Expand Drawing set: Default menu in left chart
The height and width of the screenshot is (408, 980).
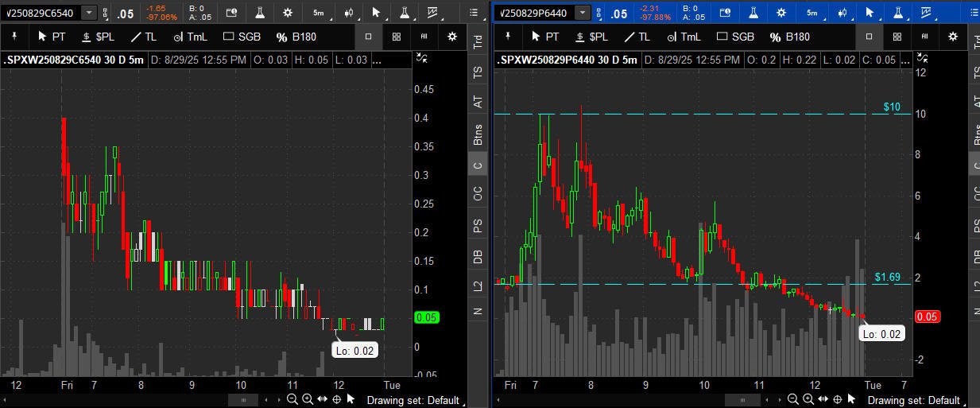click(423, 400)
